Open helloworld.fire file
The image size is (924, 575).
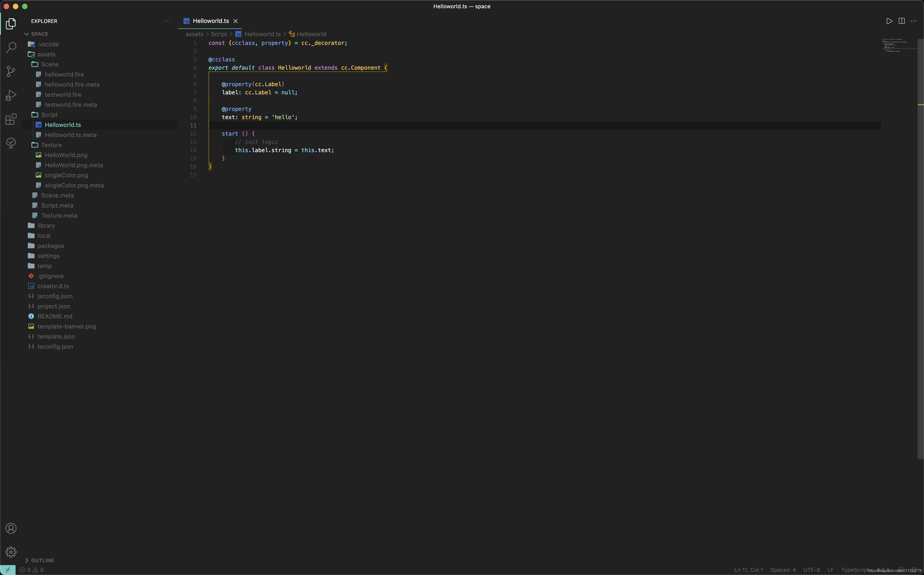click(x=64, y=74)
